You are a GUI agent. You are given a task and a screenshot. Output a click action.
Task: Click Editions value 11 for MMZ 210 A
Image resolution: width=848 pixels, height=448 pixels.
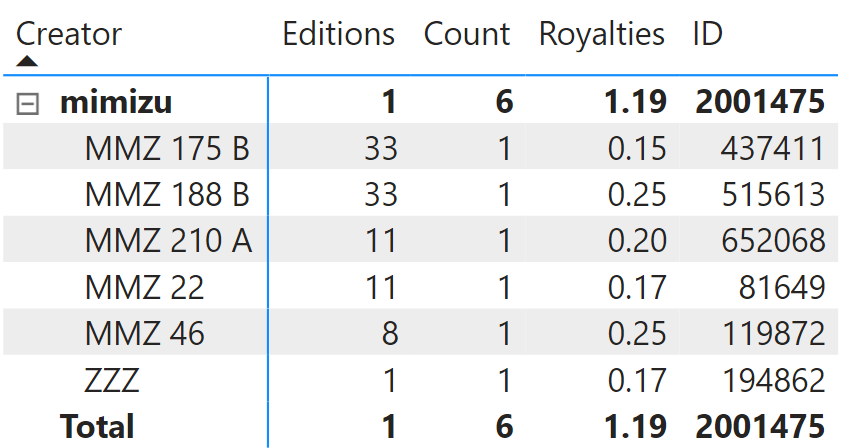point(381,240)
